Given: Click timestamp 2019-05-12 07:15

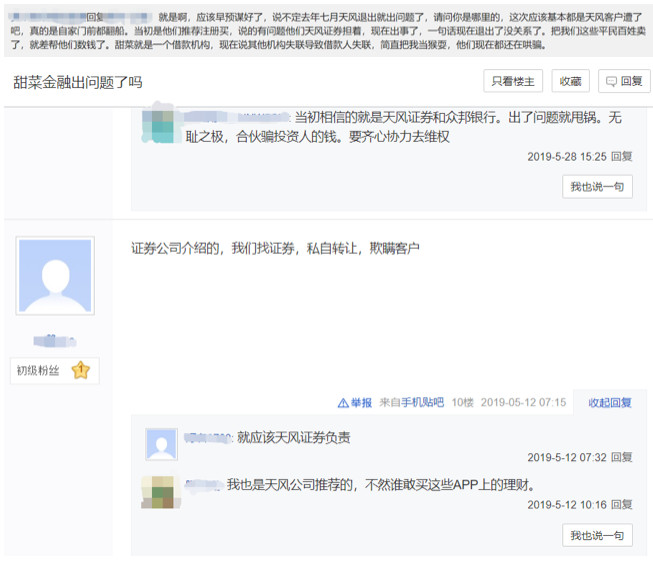Looking at the screenshot, I should (523, 402).
